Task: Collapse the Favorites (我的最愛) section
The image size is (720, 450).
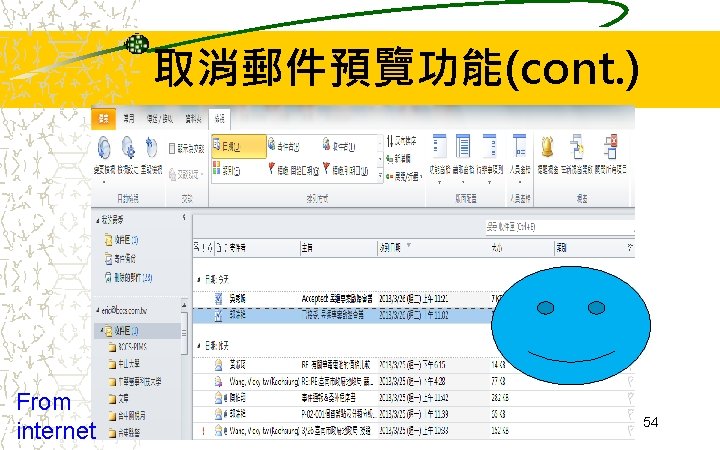Action: [x=98, y=221]
